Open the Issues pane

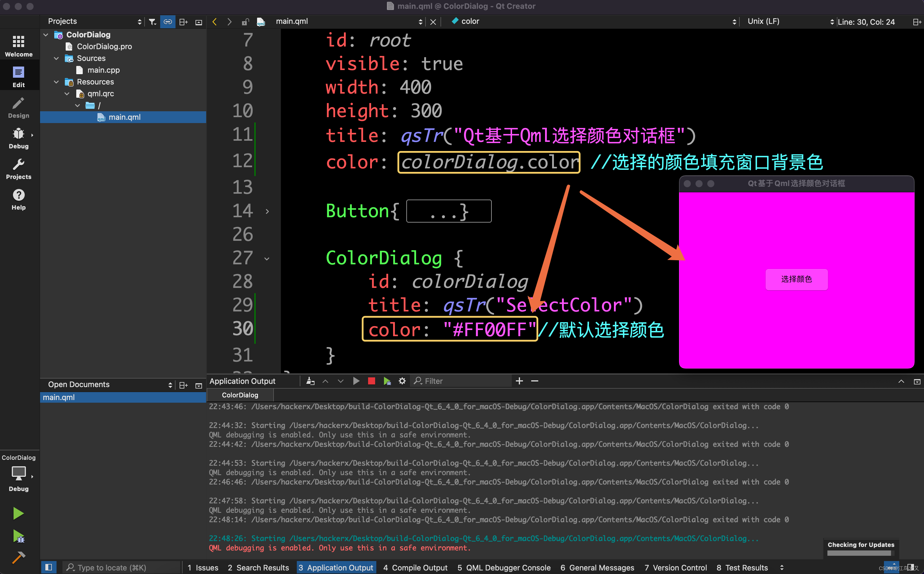point(203,567)
